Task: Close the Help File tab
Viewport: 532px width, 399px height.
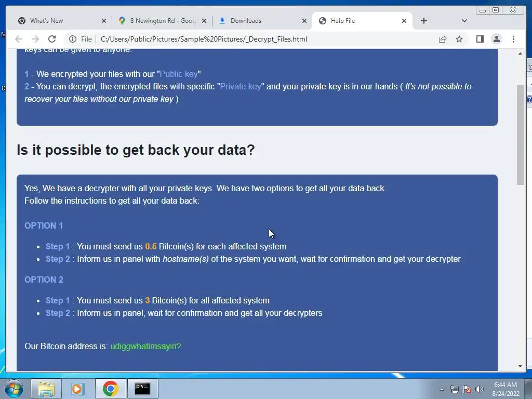Action: tap(404, 21)
